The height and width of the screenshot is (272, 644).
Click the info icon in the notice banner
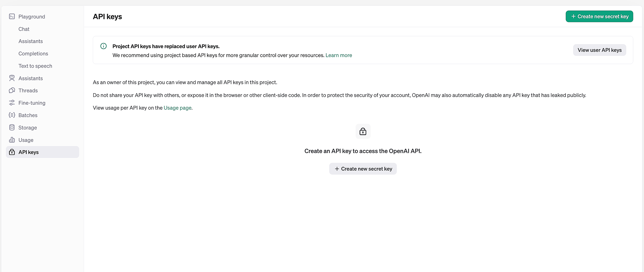[x=103, y=46]
